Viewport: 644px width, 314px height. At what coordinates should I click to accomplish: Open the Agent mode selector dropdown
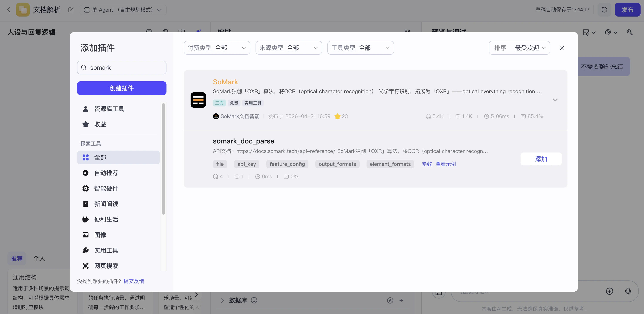[x=123, y=10]
